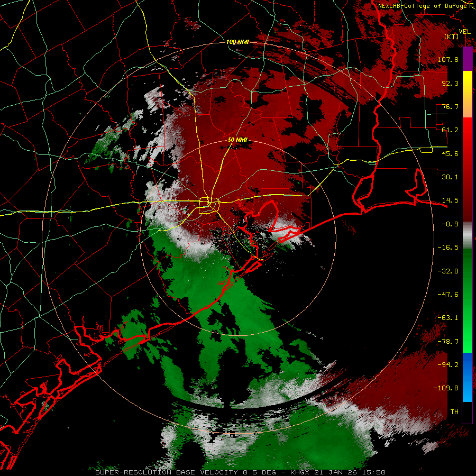The width and height of the screenshot is (476, 476).
Task: Select the -109.8 velocity scale value
Action: pos(446,388)
